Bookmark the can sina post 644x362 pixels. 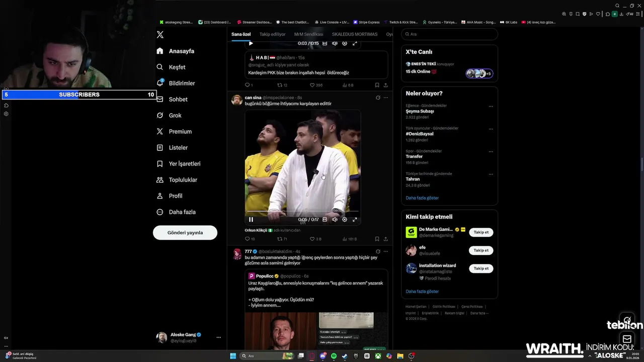point(377,239)
